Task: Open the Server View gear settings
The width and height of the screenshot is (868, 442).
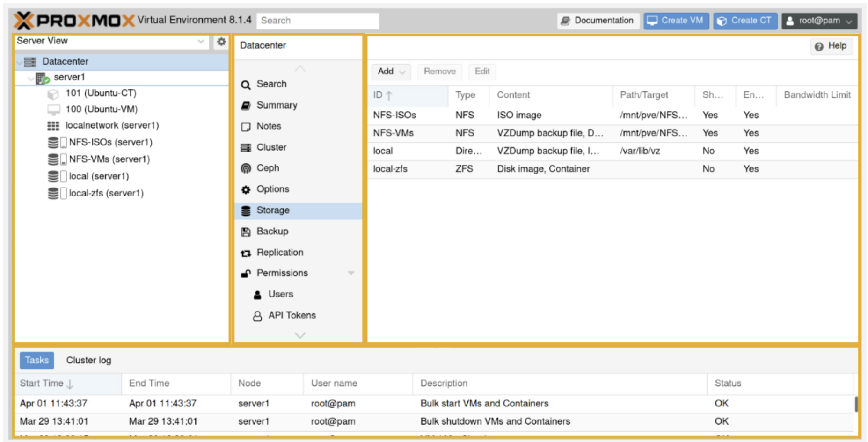Action: [221, 42]
